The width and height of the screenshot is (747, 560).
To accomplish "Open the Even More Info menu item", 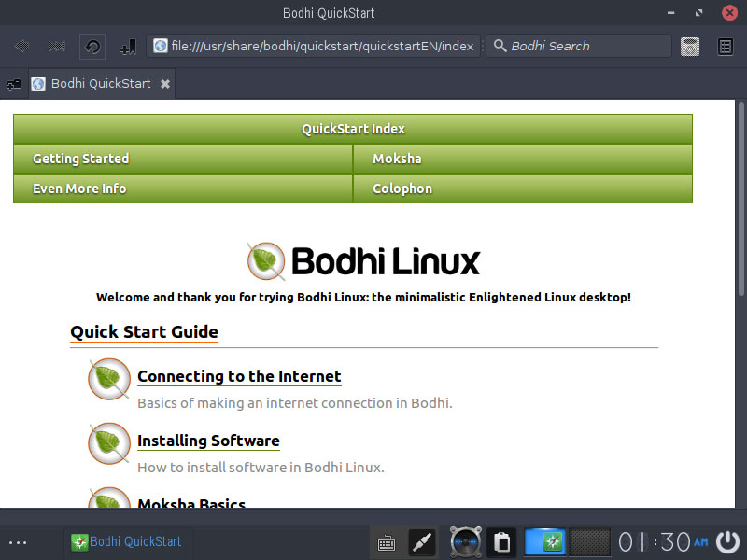I will 183,189.
